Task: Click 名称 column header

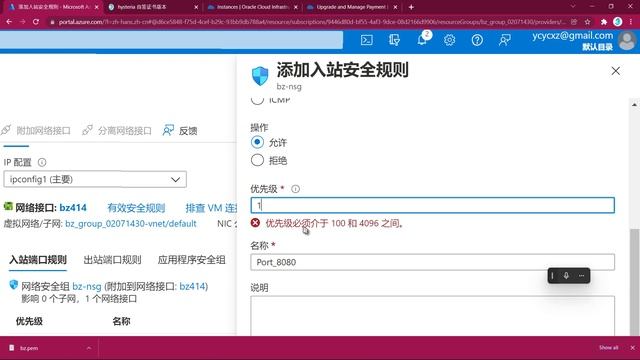Action: (121, 321)
